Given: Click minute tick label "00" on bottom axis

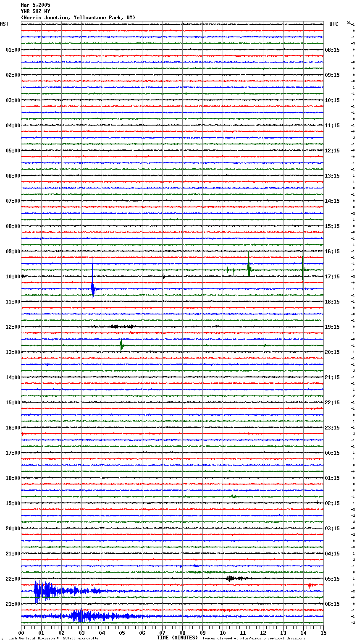Looking at the screenshot, I should click(21, 633).
